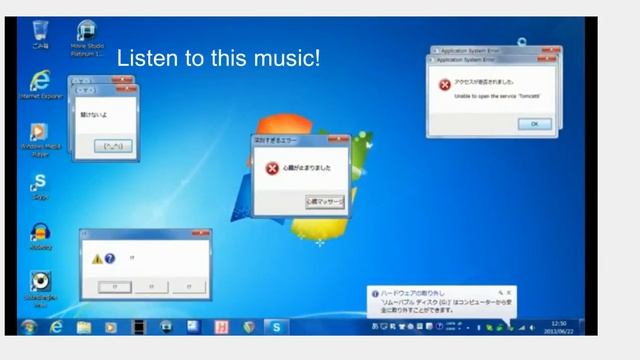Image resolution: width=640 pixels, height=360 pixels.
Task: Click the 聞けないよ message text
Action: pyautogui.click(x=93, y=115)
